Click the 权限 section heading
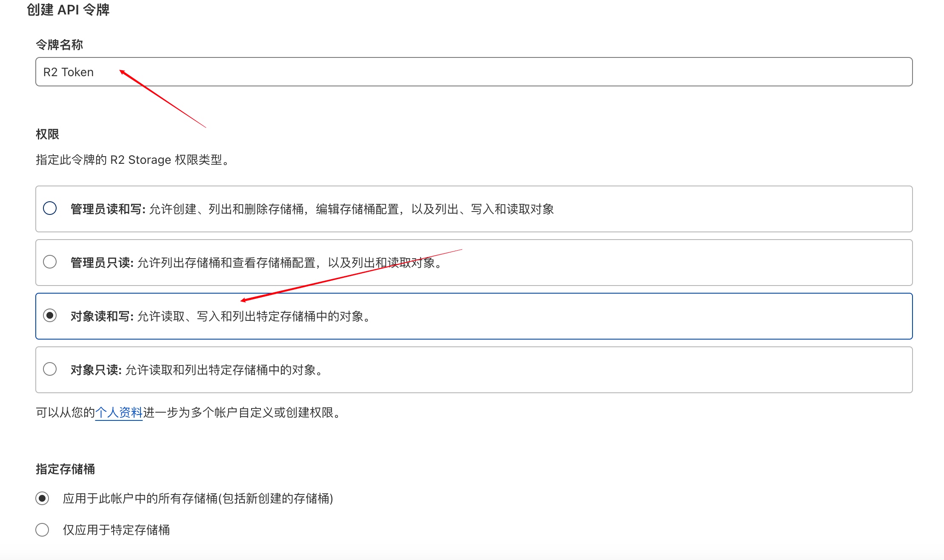 click(x=47, y=134)
